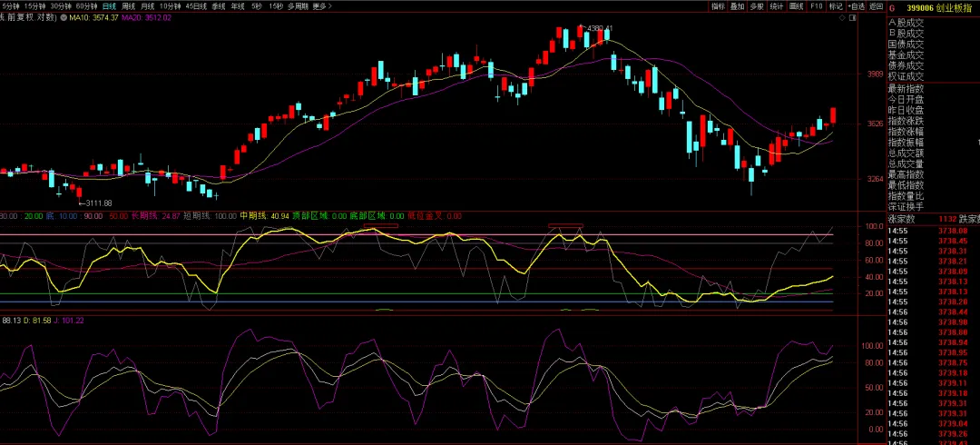Click the 涨家数 1132 entry
This screenshot has height=445, width=980.
pyautogui.click(x=922, y=219)
